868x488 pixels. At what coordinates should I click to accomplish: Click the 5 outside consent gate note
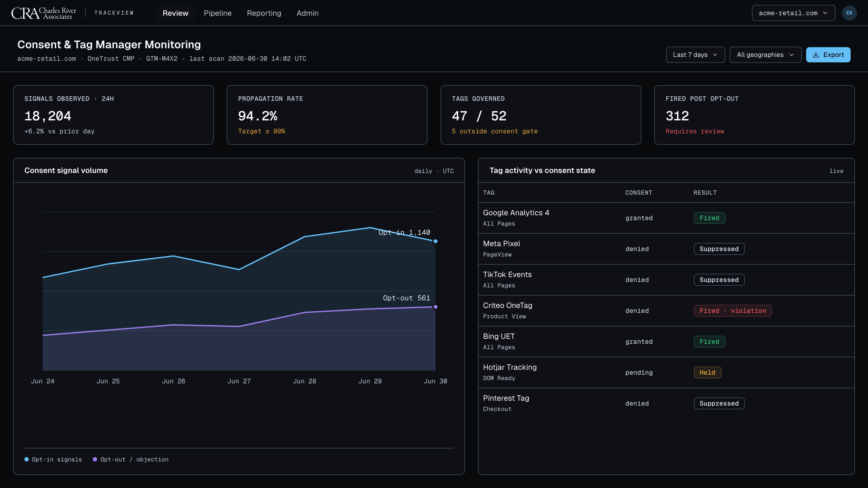click(494, 131)
